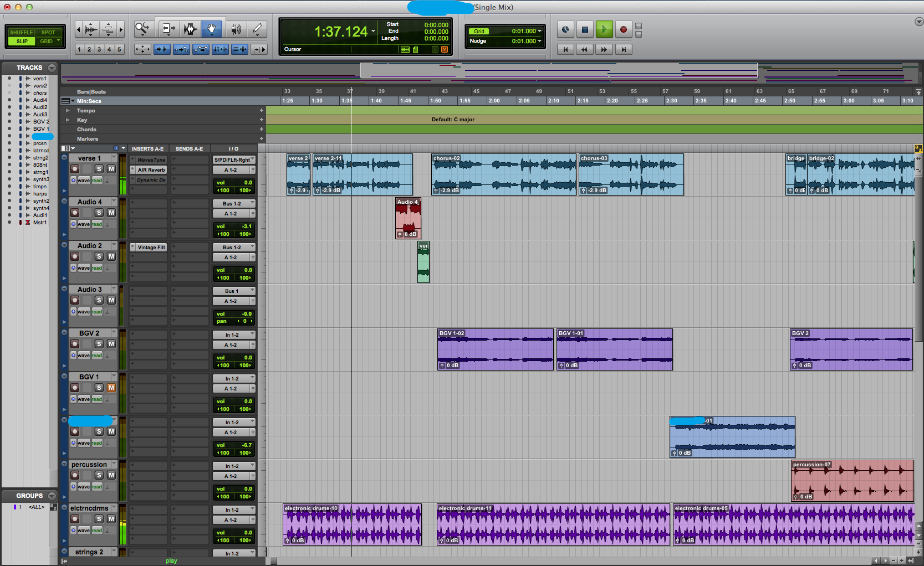Recall zoom preset 3
Image resolution: width=924 pixels, height=566 pixels.
click(x=99, y=49)
